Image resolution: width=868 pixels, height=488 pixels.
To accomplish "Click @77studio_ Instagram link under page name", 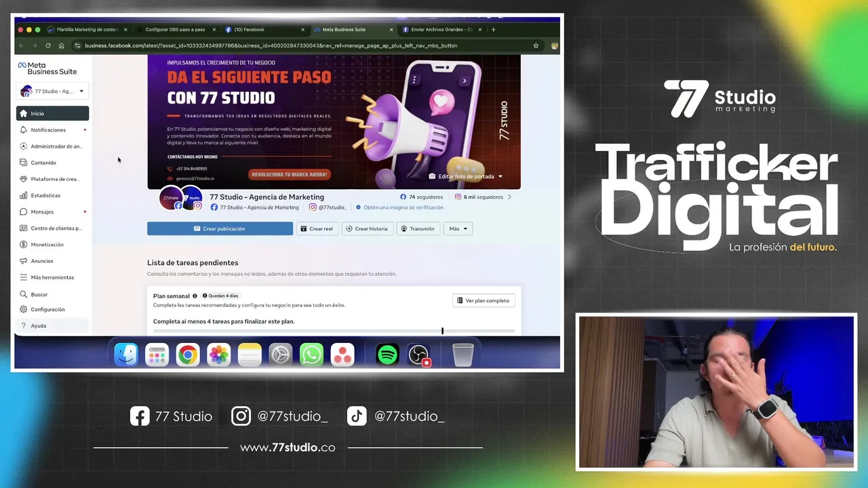I will point(328,207).
